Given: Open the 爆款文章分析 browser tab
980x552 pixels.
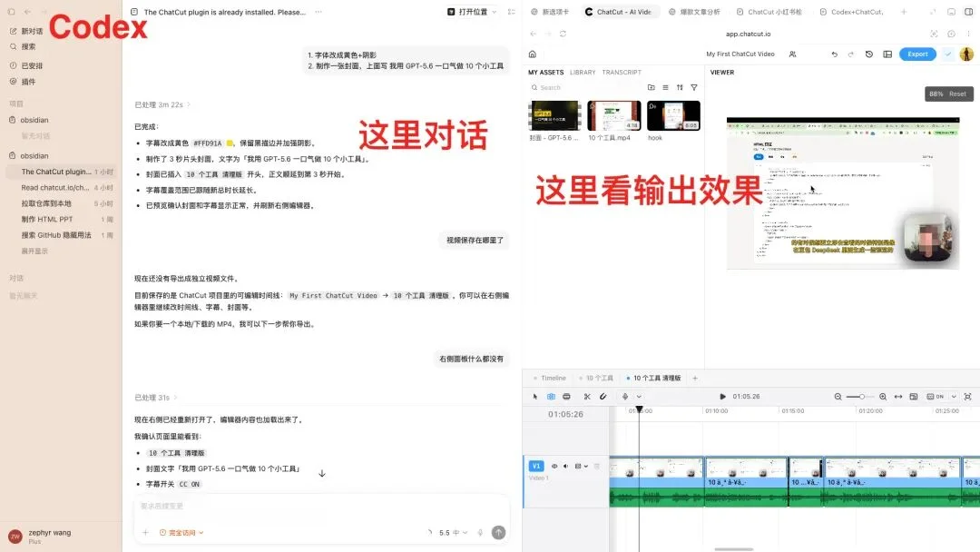Looking at the screenshot, I should (x=694, y=12).
